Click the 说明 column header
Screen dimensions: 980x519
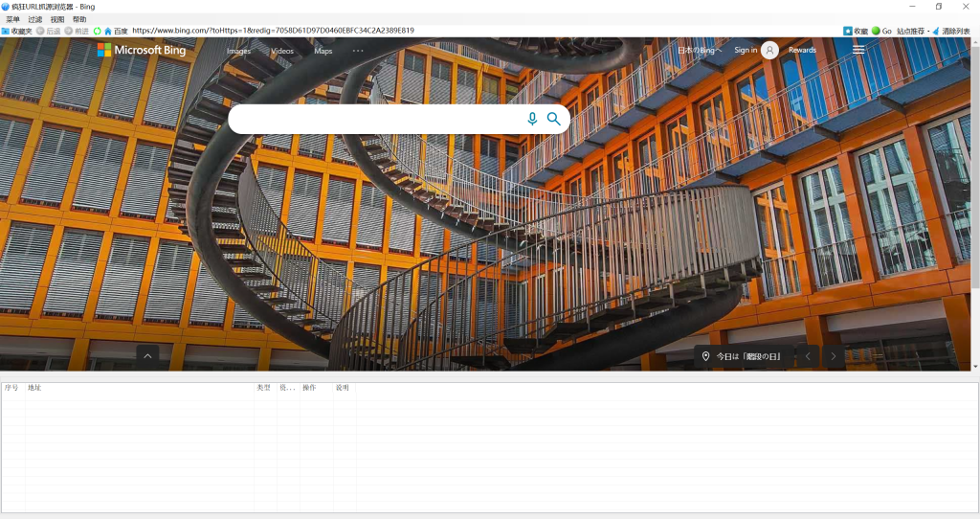click(x=345, y=388)
